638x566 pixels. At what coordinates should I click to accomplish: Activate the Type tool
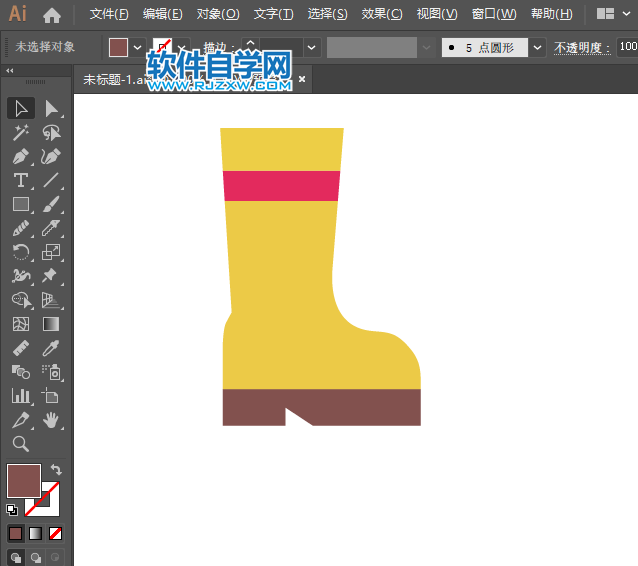(x=21, y=180)
